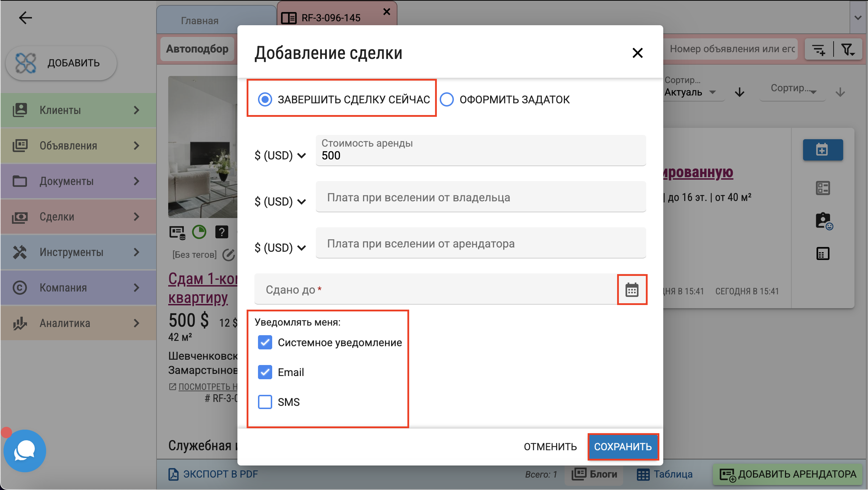
Task: Uncheck Системное уведомление checkbox
Action: point(265,342)
